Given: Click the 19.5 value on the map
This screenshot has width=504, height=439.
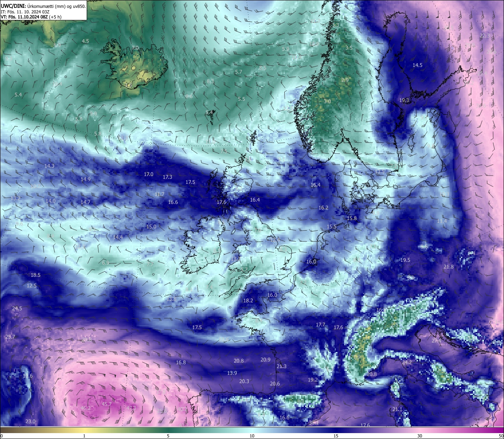Looking at the screenshot, I should point(405,260).
